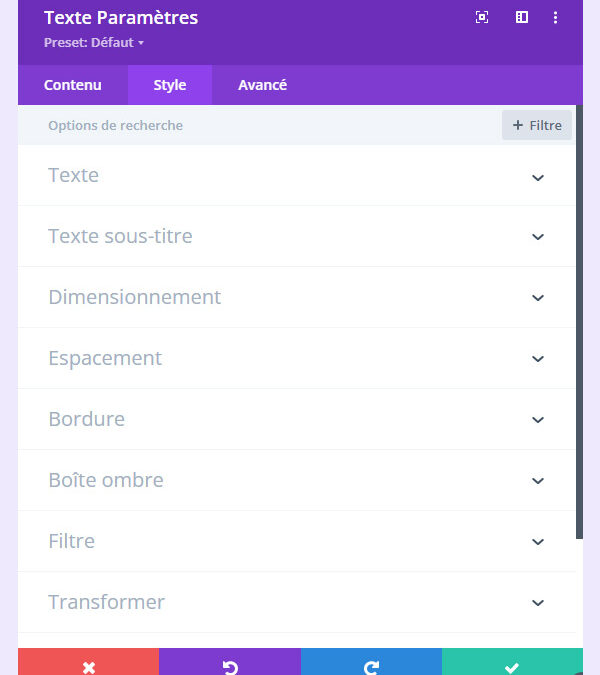
Task: Click the split-view layout icon
Action: click(x=521, y=18)
